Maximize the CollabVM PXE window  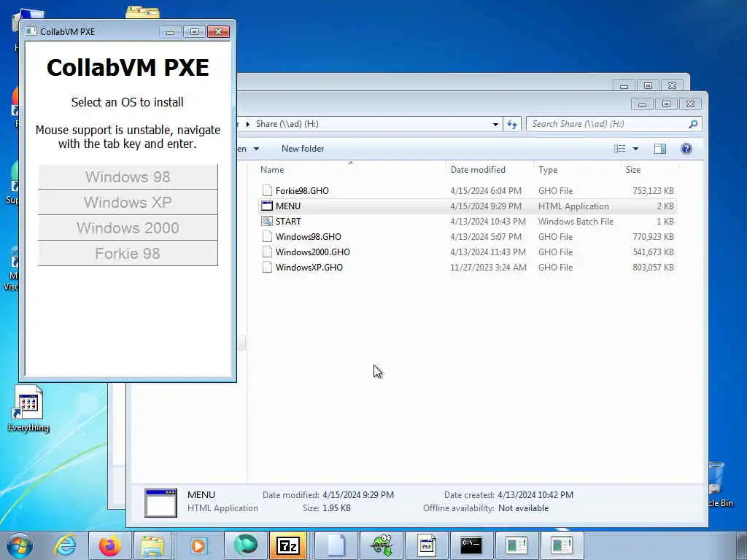194,32
